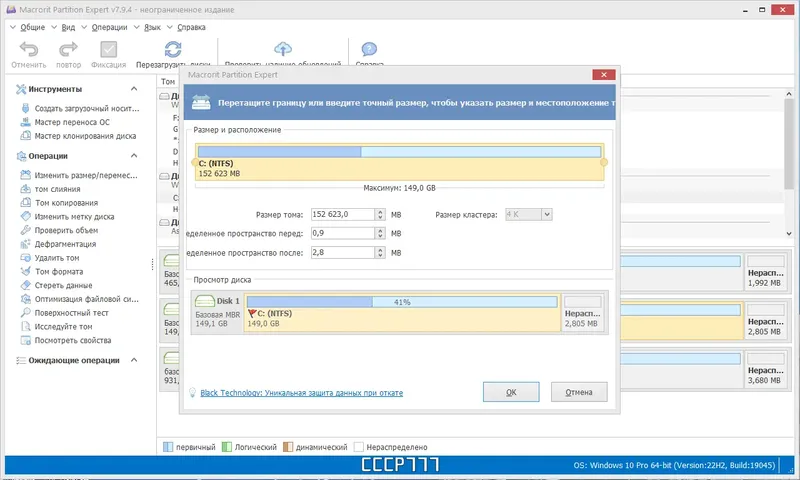Open the Размер кластера dropdown
The width and height of the screenshot is (800, 480).
(x=546, y=214)
